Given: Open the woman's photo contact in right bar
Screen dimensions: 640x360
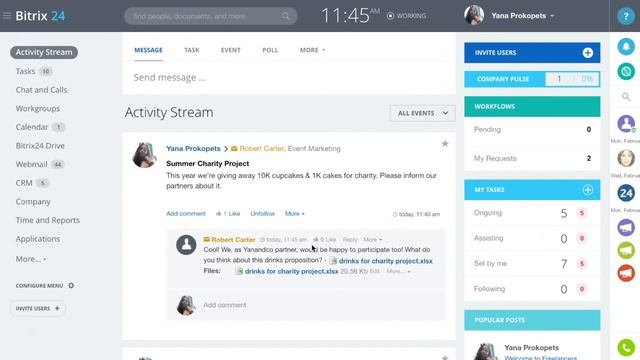Looking at the screenshot, I should (626, 158).
